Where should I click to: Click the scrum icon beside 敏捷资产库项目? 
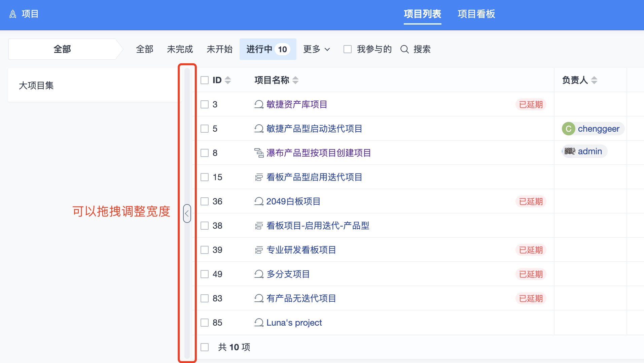coord(259,104)
